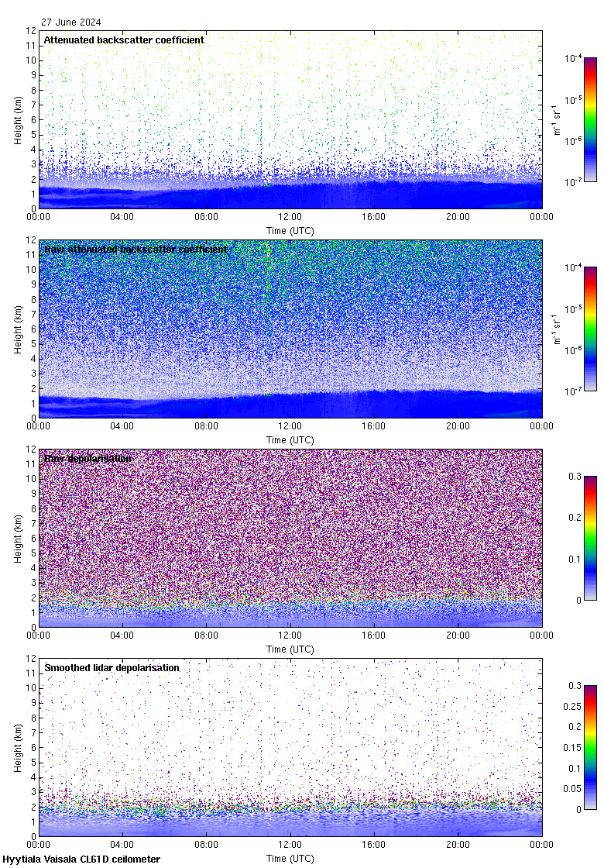Click inside the smoothed lidar depolarisation plot
Viewport: 604px width, 868px height.
pos(290,747)
